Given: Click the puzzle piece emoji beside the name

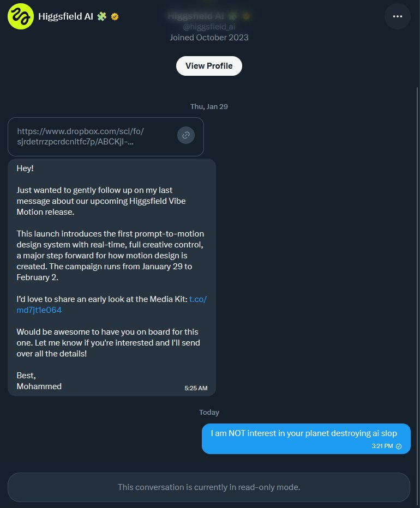Looking at the screenshot, I should click(101, 16).
